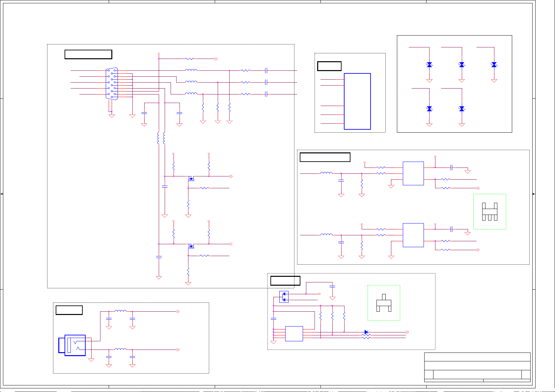The width and height of the screenshot is (555, 392).
Task: Select the bottom-left TVS diode in the solid box
Action: tap(429, 109)
